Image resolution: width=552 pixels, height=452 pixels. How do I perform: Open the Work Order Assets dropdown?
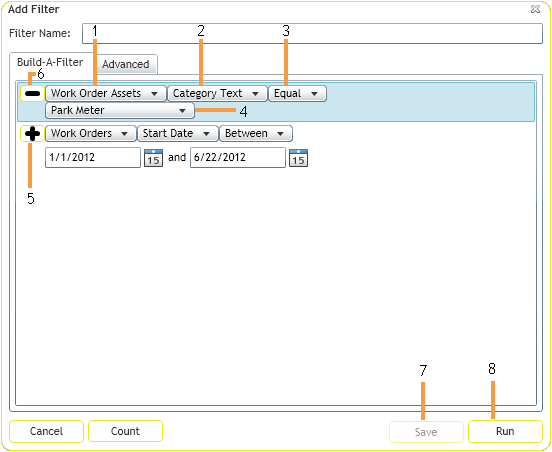106,94
